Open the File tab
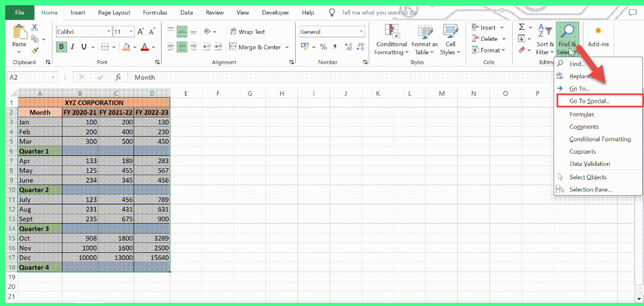 pyautogui.click(x=20, y=13)
